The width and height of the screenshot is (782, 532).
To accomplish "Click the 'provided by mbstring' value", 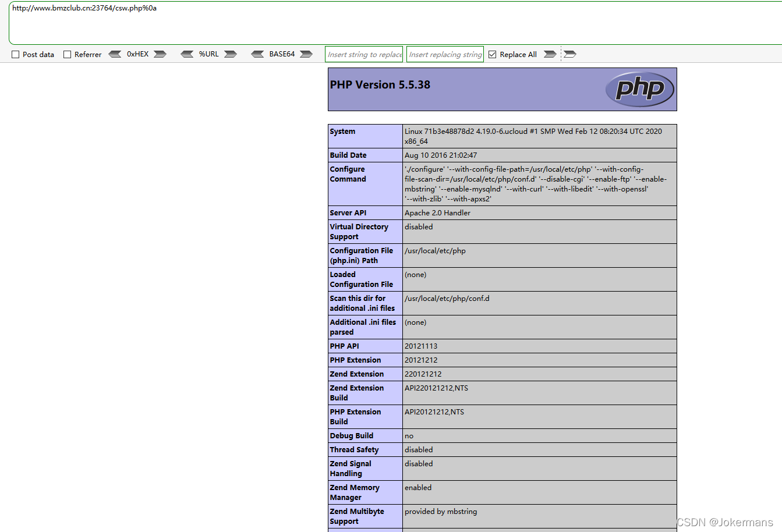I will tap(441, 512).
